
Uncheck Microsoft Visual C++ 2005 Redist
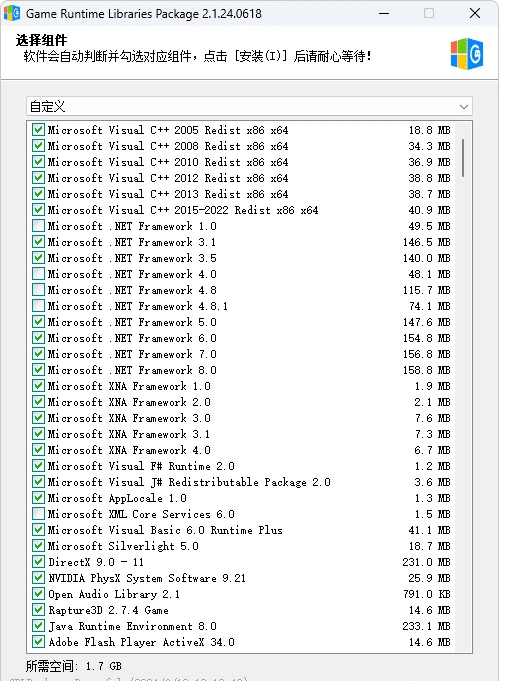pyautogui.click(x=38, y=129)
